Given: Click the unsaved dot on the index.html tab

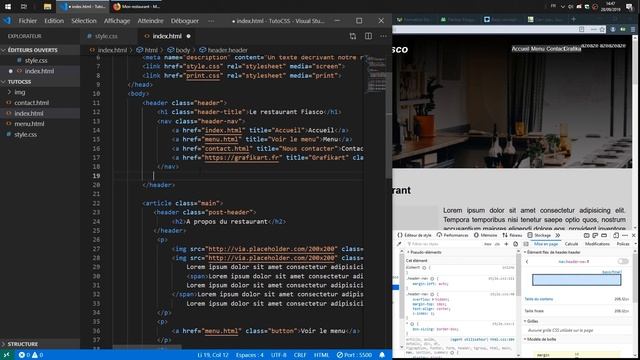Looking at the screenshot, I should (x=188, y=36).
